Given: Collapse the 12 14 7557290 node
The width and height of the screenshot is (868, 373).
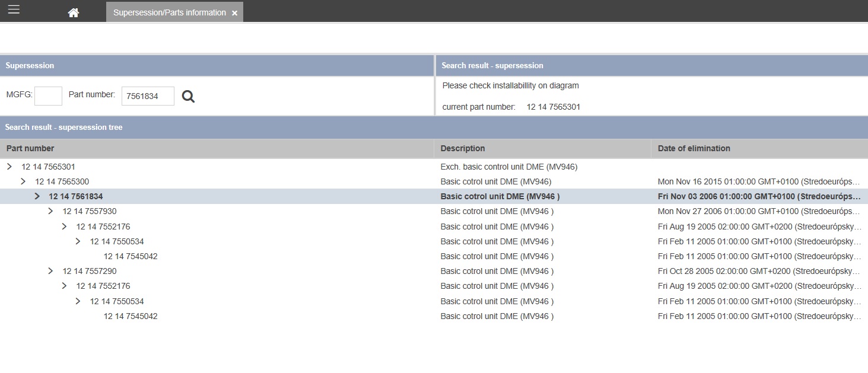Looking at the screenshot, I should 50,271.
